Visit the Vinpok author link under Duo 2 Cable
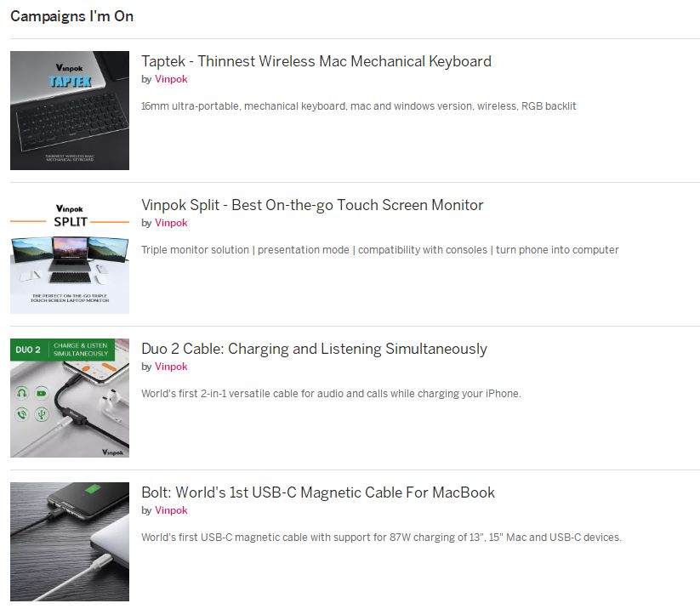The image size is (700, 609). pyautogui.click(x=171, y=367)
